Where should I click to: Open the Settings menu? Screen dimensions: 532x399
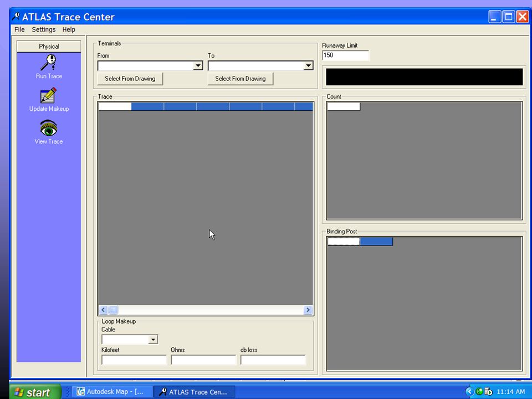tap(43, 29)
